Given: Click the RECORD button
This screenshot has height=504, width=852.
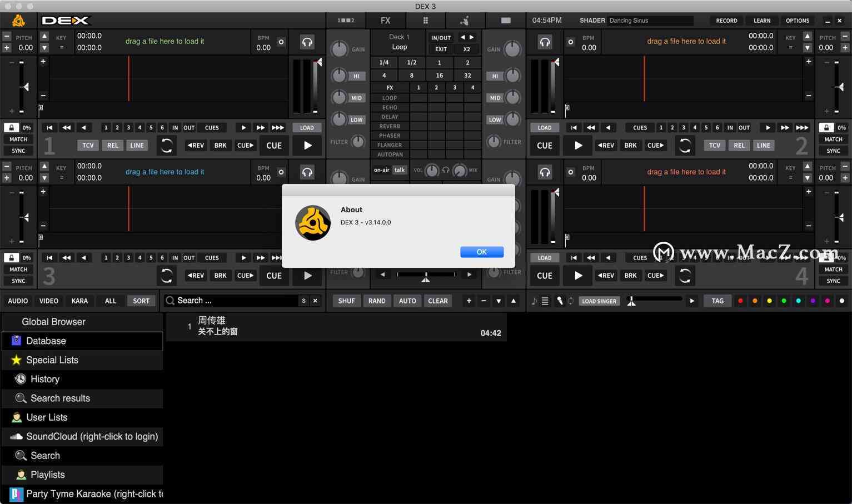Looking at the screenshot, I should (726, 21).
